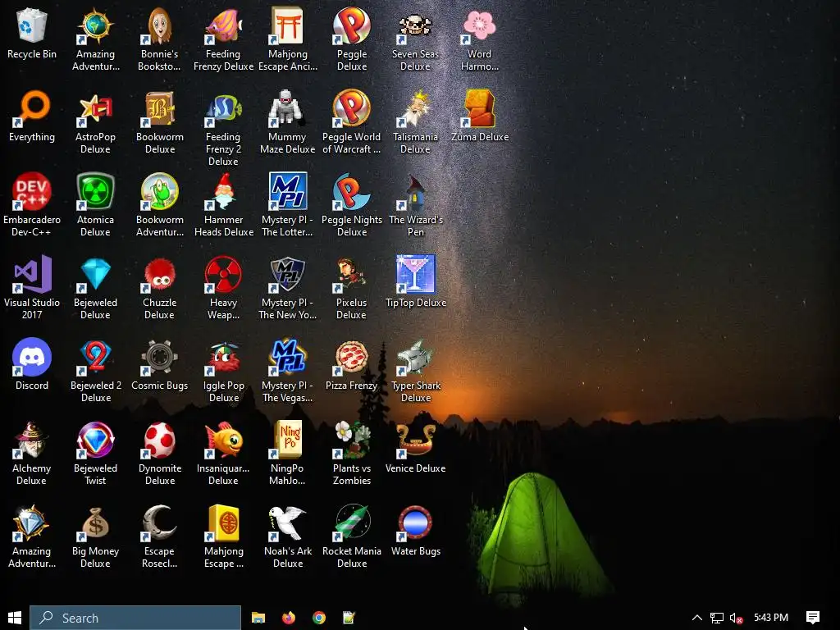
Task: Click AstroPop Deluxe shortcut
Action: pyautogui.click(x=95, y=109)
